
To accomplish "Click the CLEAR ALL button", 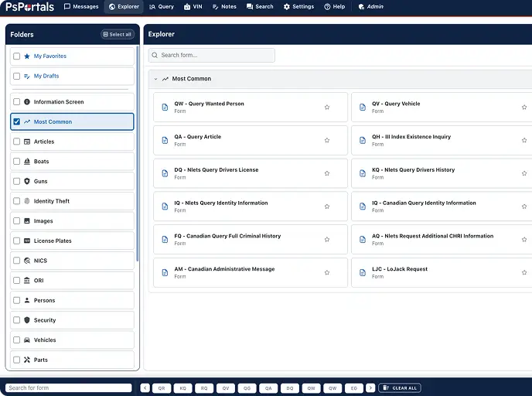I will [x=400, y=387].
